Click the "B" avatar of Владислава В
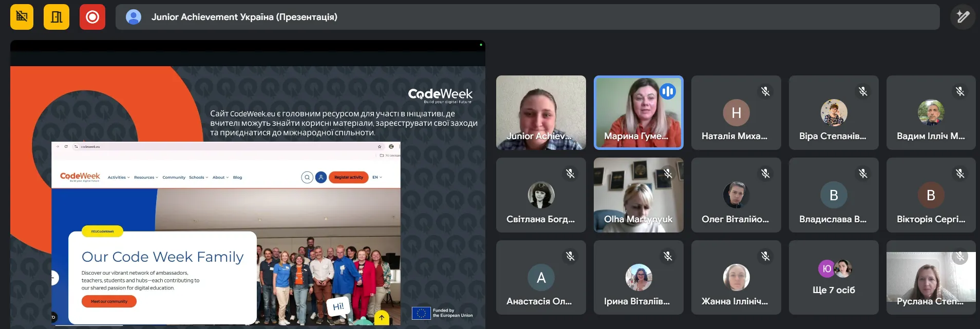This screenshot has width=980, height=329. tap(834, 195)
